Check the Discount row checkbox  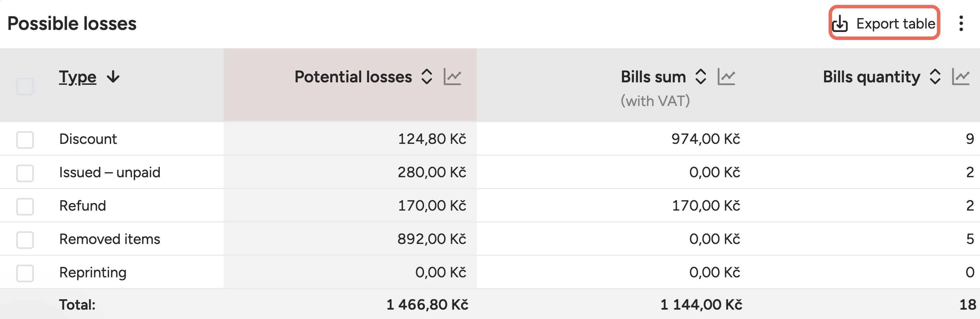click(25, 140)
